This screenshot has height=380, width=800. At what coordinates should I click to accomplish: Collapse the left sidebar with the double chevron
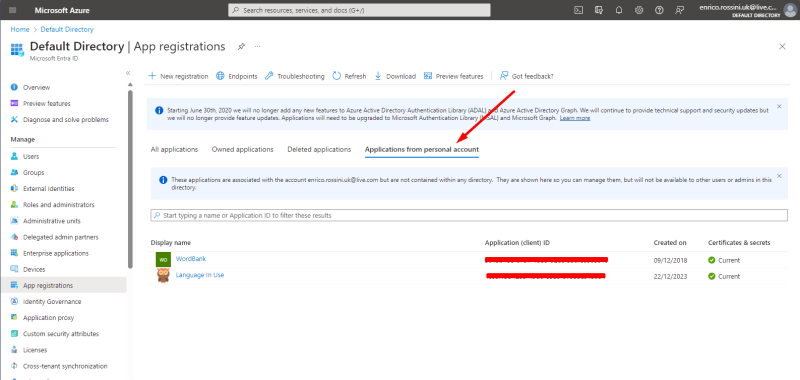(x=128, y=73)
